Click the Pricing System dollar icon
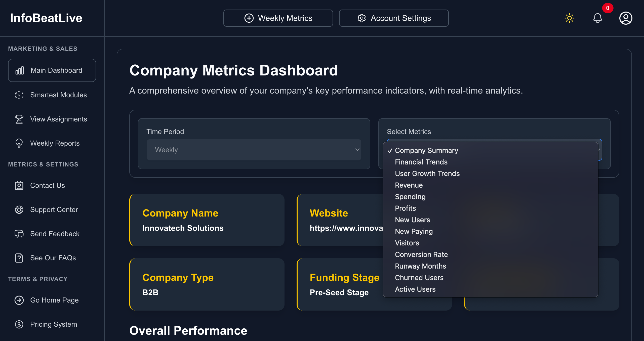This screenshot has height=341, width=644. [x=19, y=324]
